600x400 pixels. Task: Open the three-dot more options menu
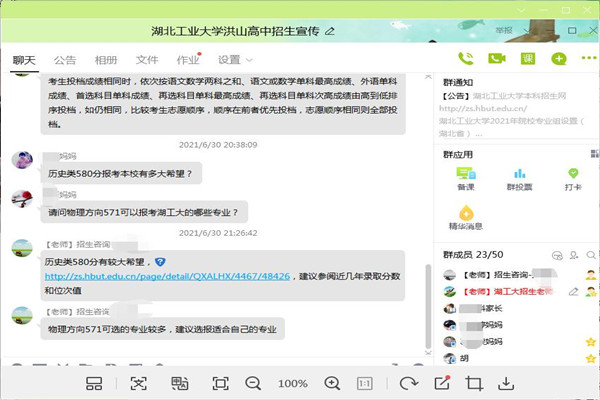(589, 58)
